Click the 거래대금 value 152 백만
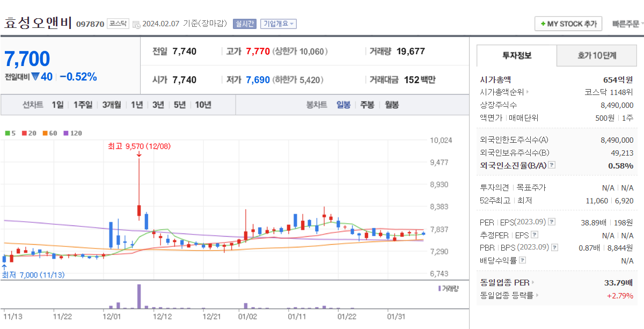 coord(420,80)
